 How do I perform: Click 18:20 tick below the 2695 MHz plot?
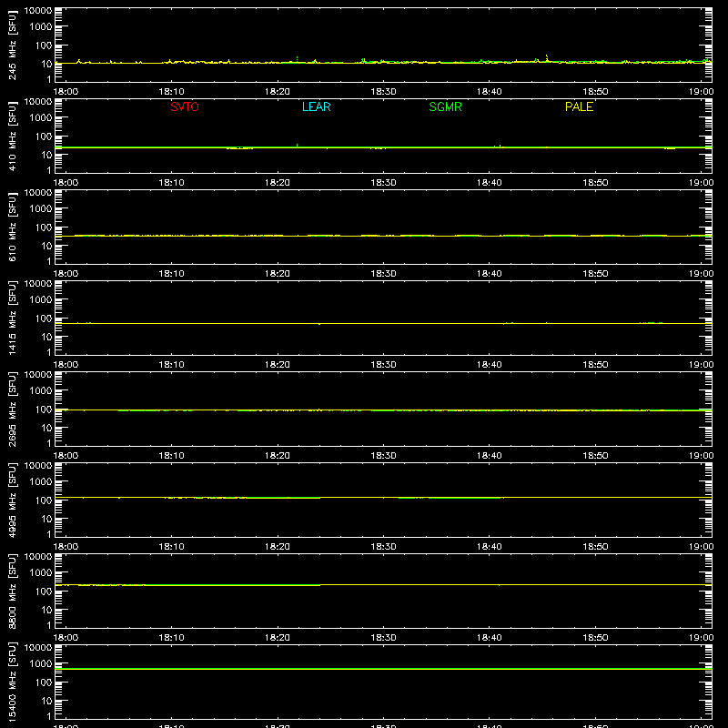[x=278, y=456]
